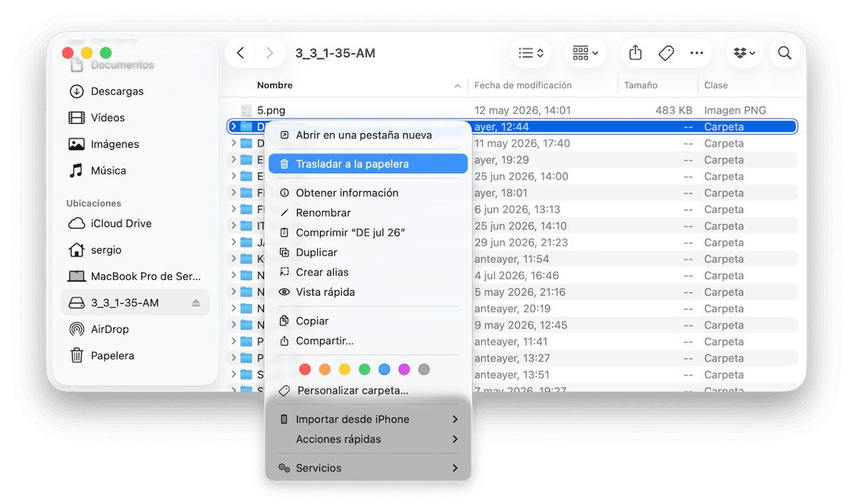853x504 pixels.
Task: Click the MacBook Pro laptop icon
Action: (76, 276)
